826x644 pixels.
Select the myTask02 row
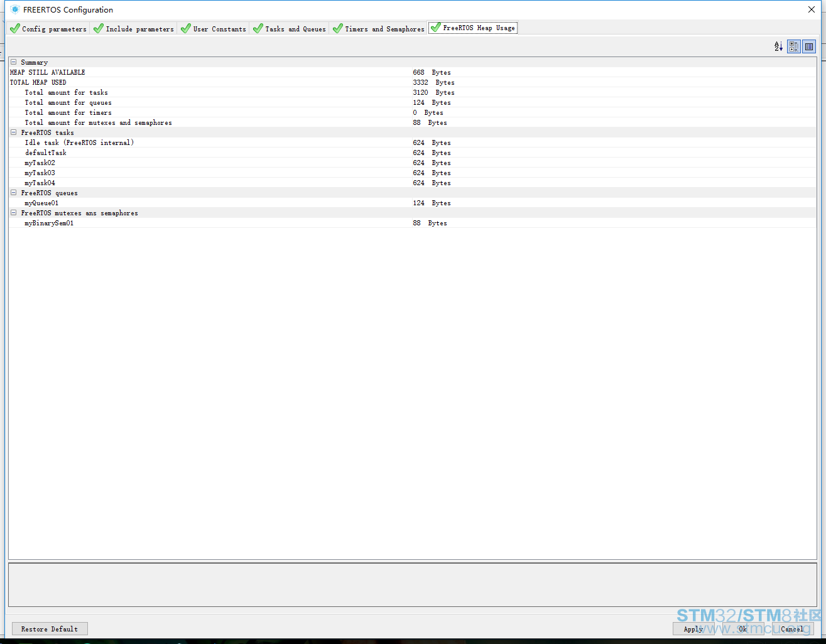[x=412, y=163]
